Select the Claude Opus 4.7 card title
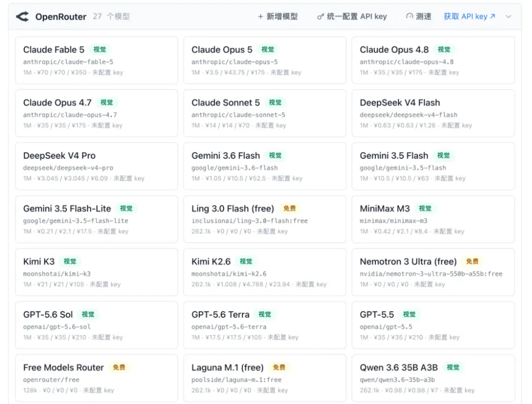This screenshot has height=404, width=532. [x=57, y=102]
